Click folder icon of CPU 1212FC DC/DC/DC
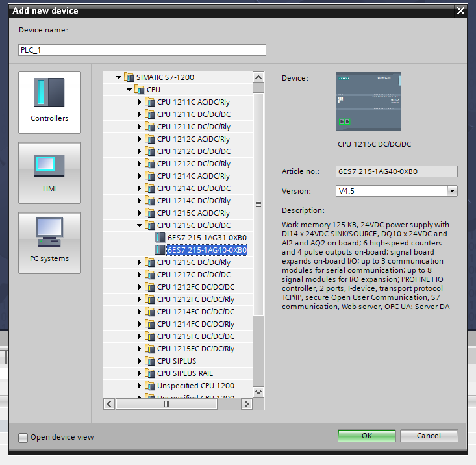476x465 pixels. pyautogui.click(x=149, y=287)
